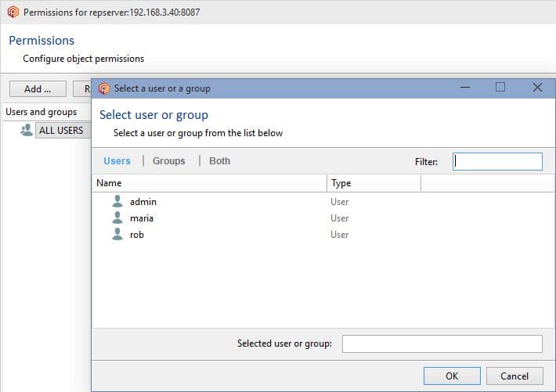The image size is (556, 392).
Task: Click the Filter text field
Action: point(497,161)
